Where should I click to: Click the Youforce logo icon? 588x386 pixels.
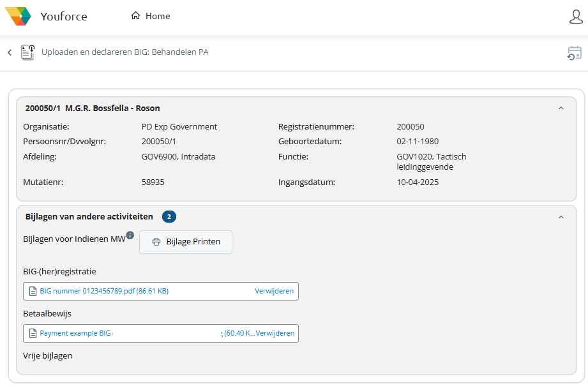tap(18, 16)
